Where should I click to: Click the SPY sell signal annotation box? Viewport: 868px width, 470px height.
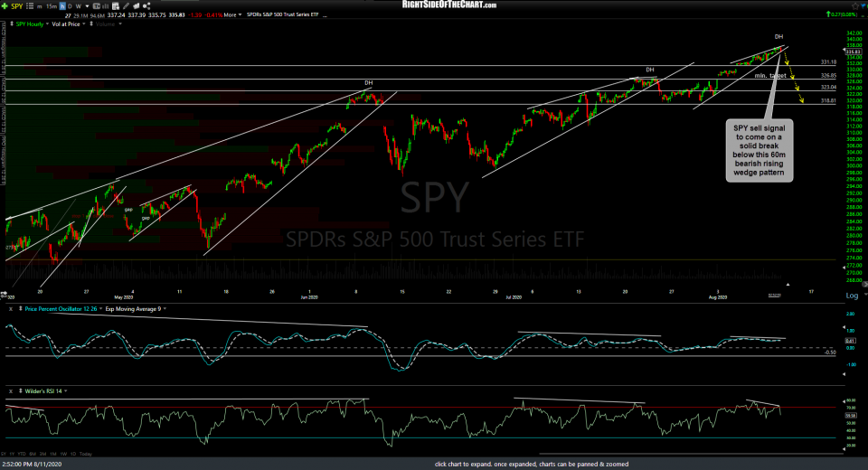point(759,150)
